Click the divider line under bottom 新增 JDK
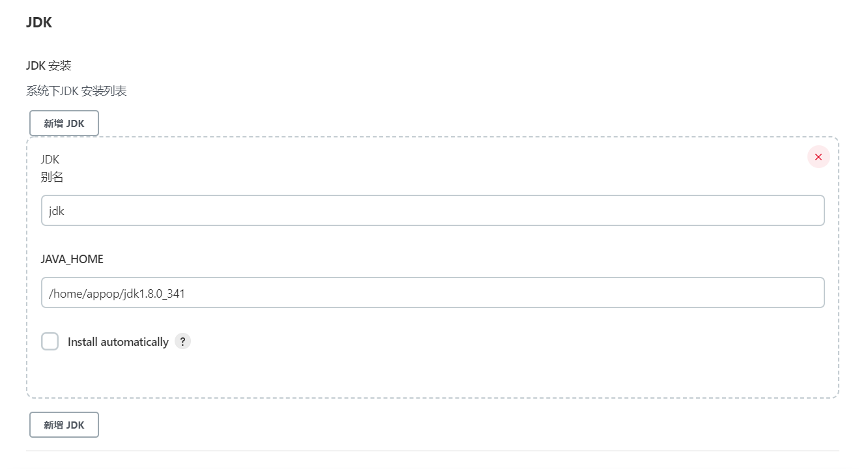The image size is (868, 469). click(x=433, y=450)
